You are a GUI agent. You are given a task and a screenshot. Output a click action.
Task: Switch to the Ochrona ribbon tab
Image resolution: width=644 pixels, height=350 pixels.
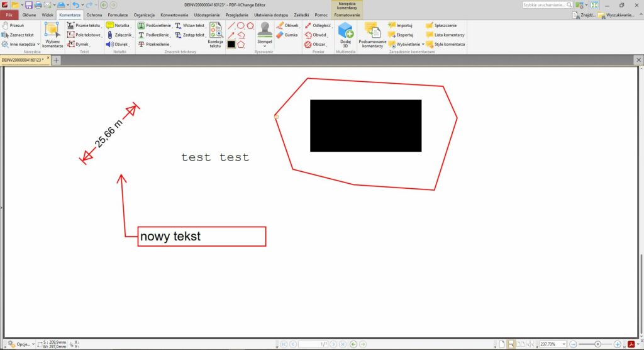pos(94,14)
